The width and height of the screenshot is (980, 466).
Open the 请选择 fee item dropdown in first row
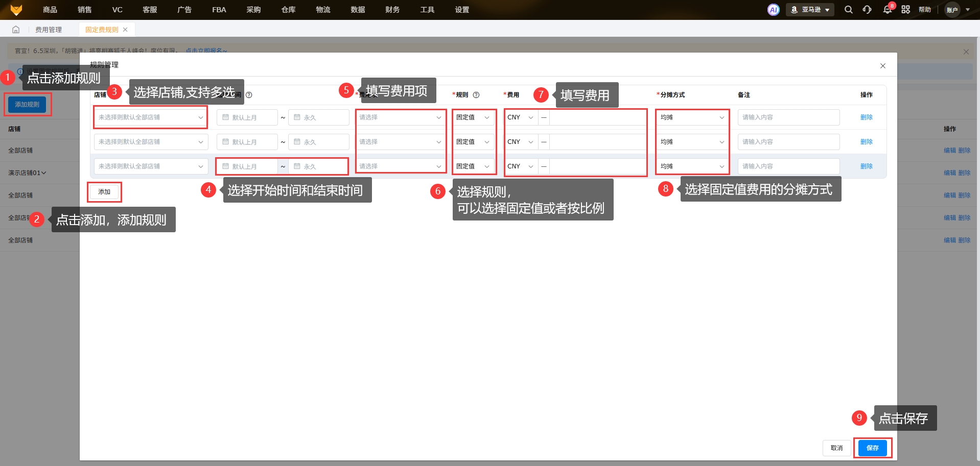click(x=401, y=117)
